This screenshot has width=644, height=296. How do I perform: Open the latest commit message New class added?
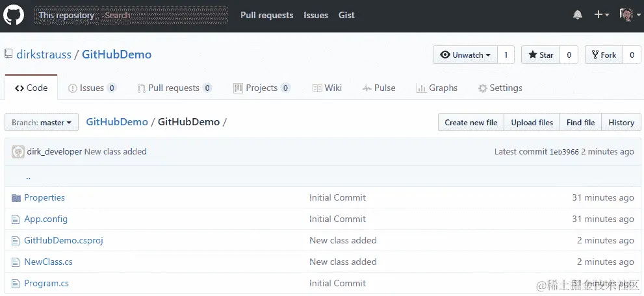point(116,152)
